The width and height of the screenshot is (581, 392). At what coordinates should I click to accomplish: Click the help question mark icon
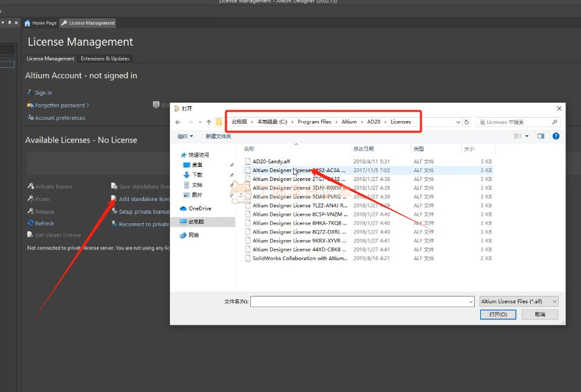tap(555, 136)
